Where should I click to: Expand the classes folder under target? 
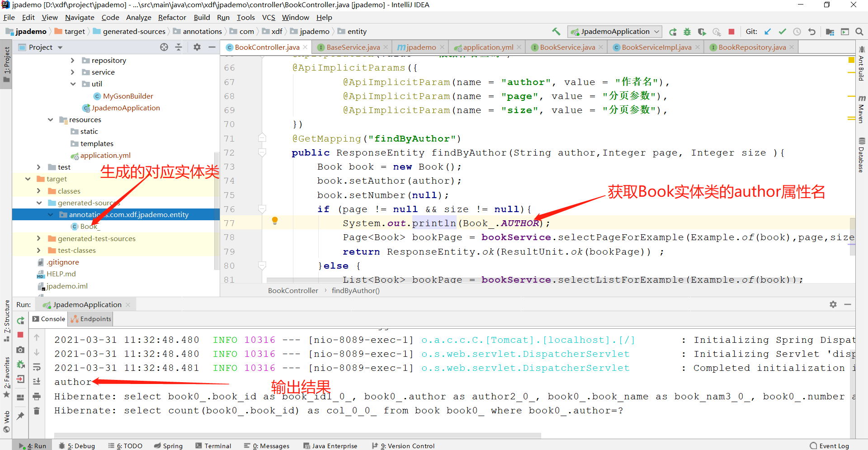(x=39, y=191)
